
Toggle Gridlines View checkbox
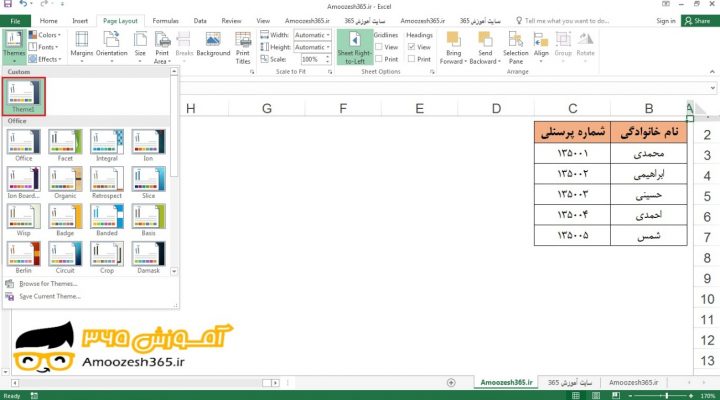pos(379,47)
